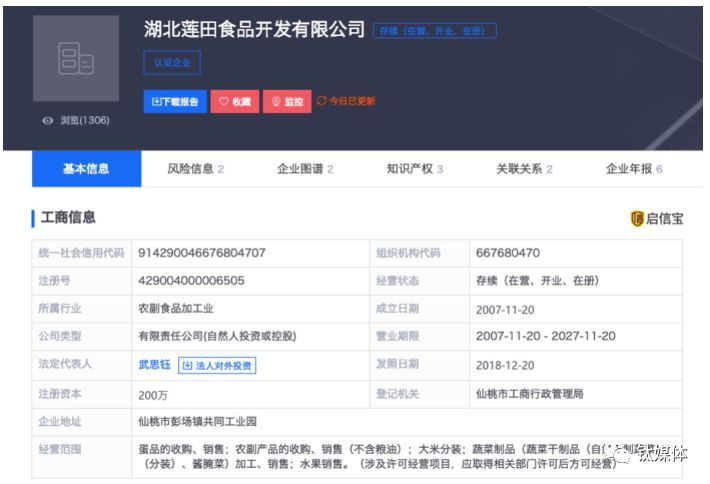Click the 下载报告 download report button
Screen dimensions: 710x484
(175, 101)
